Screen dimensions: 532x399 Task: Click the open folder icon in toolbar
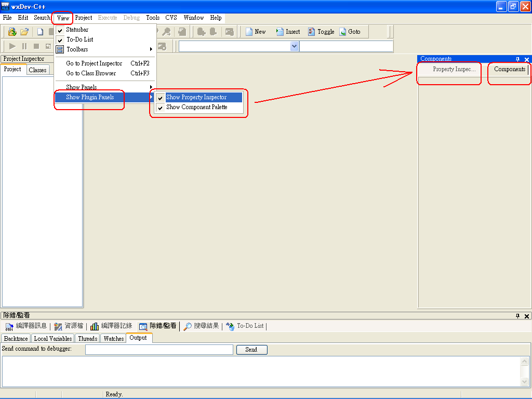(24, 32)
